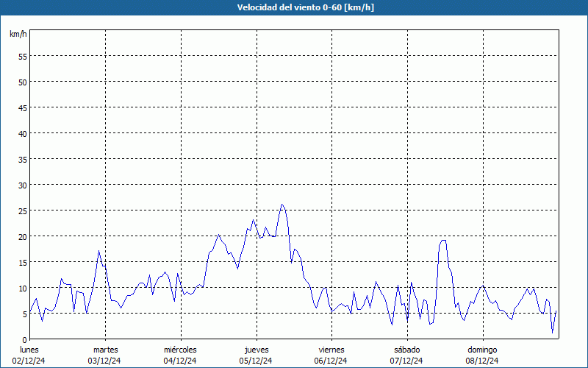Click the y-axis value '0'
This screenshot has height=368, width=588.
click(x=25, y=340)
